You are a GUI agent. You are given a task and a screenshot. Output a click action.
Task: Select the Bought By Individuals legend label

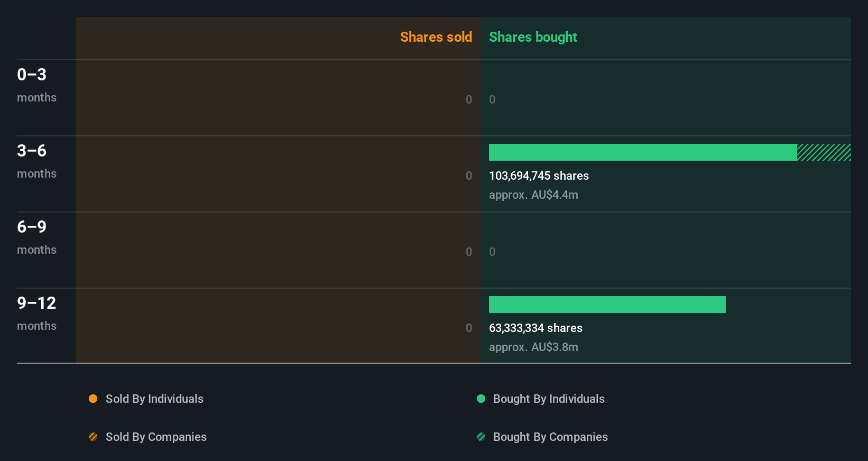(x=549, y=399)
